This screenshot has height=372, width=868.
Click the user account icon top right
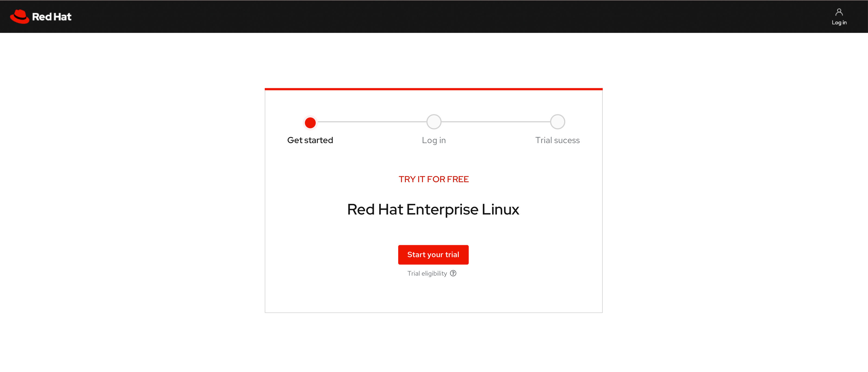pos(840,12)
